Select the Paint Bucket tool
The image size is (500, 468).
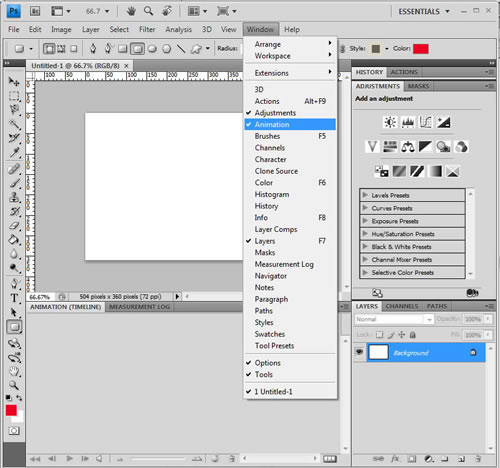pos(14,240)
